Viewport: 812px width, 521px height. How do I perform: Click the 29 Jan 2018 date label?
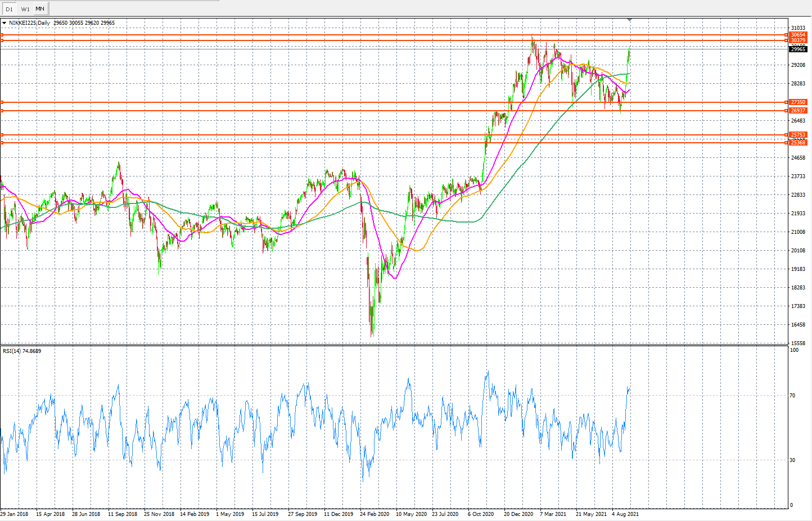pyautogui.click(x=15, y=514)
